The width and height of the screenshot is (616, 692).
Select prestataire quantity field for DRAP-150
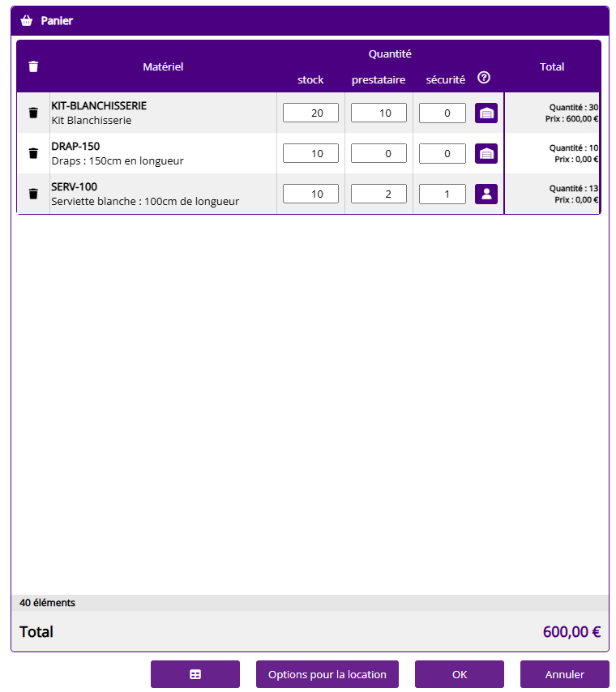[379, 154]
